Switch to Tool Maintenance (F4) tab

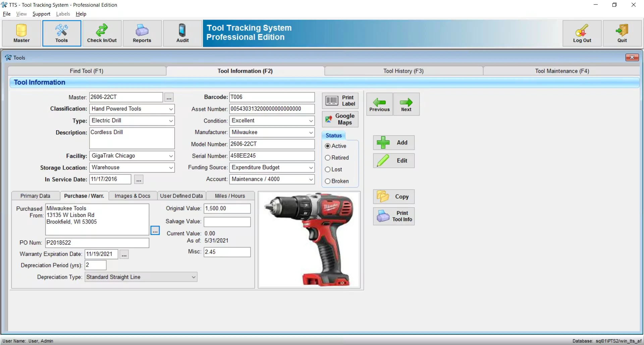point(562,71)
